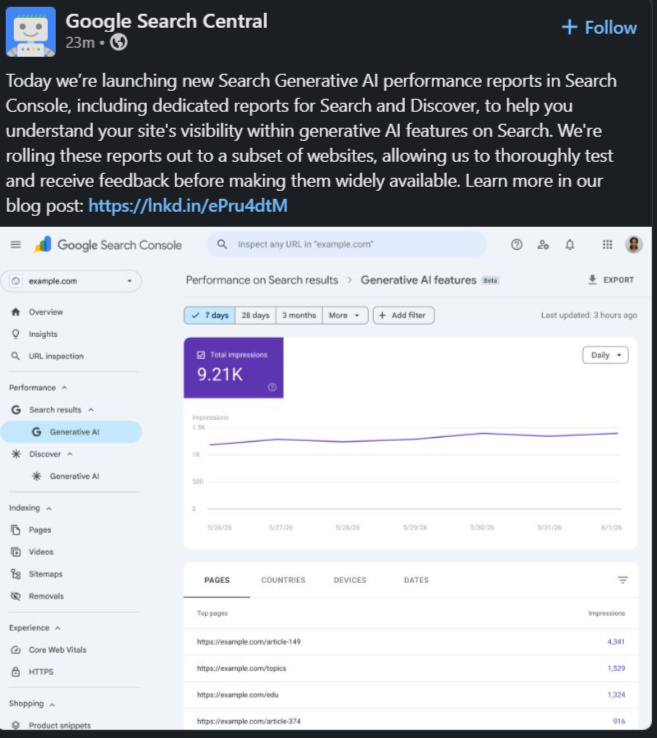Click the URL inspection magnifier icon

(16, 356)
